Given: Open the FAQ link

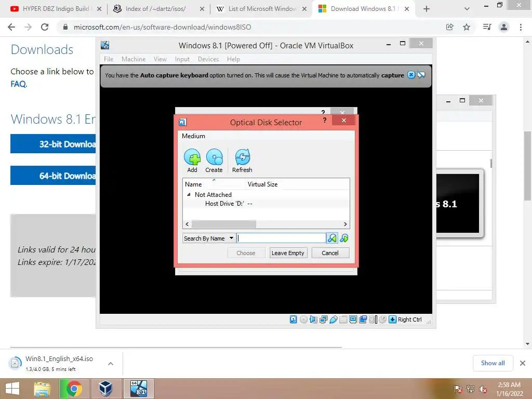Looking at the screenshot, I should tap(18, 84).
